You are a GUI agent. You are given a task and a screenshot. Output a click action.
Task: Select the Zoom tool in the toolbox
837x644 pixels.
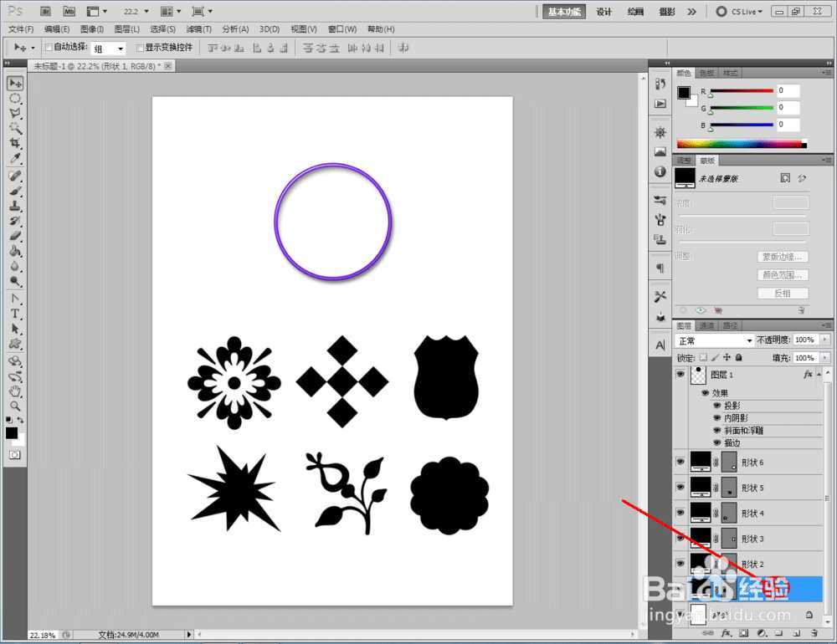coord(15,406)
